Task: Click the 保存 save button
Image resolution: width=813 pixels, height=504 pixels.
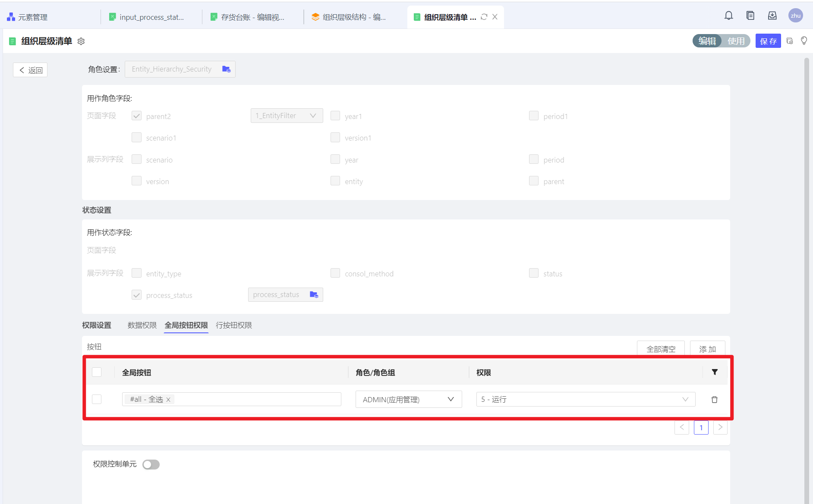Action: coord(768,41)
